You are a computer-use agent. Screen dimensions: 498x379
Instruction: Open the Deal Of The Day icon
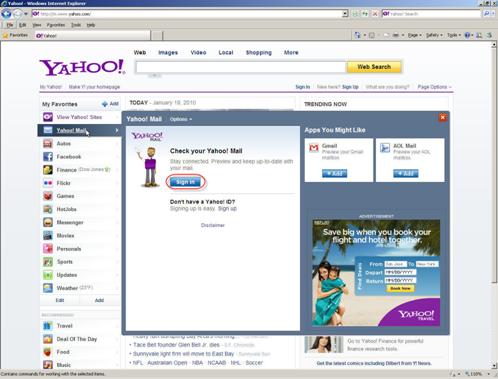48,339
